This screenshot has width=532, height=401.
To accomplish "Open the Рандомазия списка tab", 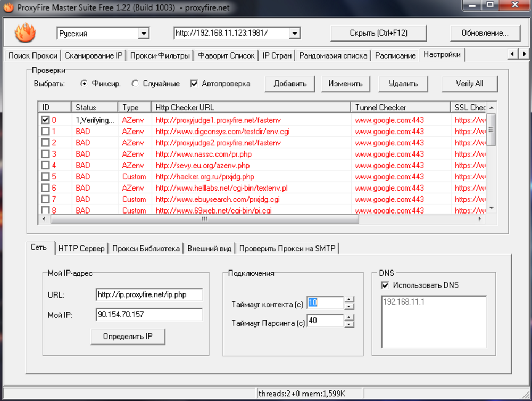I will [333, 55].
